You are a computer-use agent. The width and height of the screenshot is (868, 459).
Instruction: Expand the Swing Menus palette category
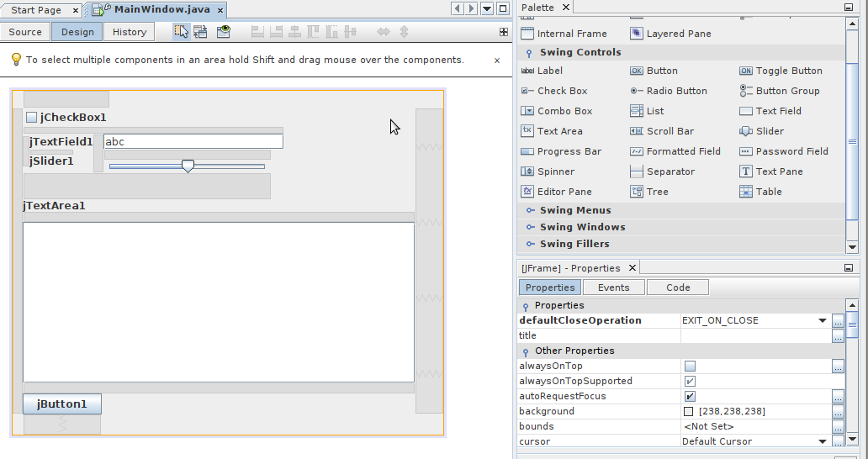(x=575, y=210)
